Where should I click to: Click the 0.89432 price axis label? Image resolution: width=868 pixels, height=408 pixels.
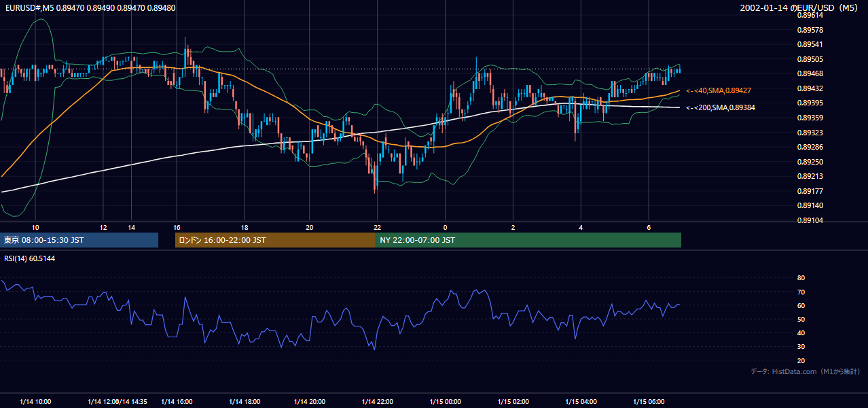810,88
